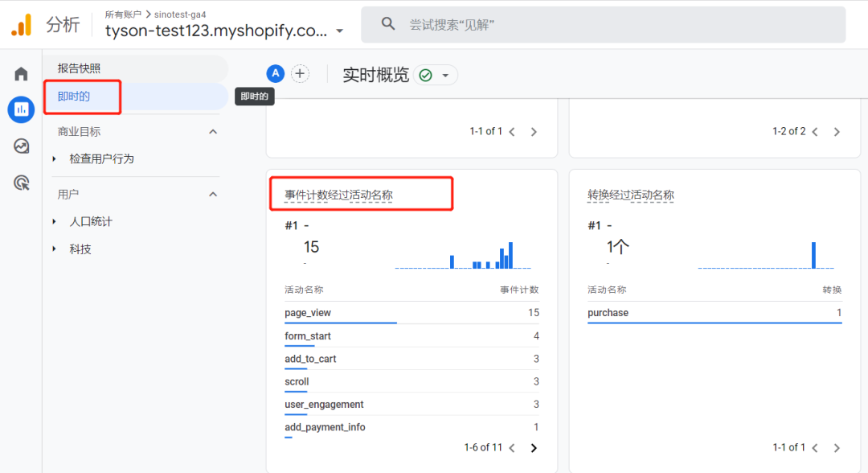Viewport: 868px width, 473px height.
Task: Click the purchase conversion row
Action: click(x=608, y=313)
